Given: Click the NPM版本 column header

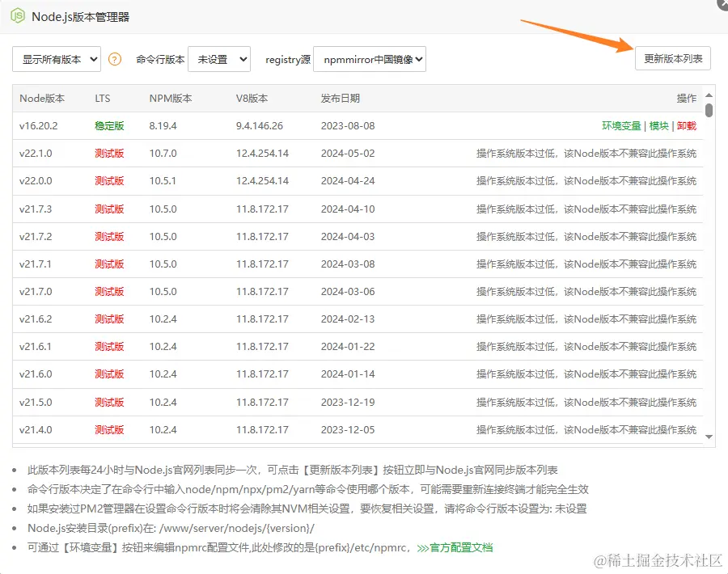Looking at the screenshot, I should 171,99.
